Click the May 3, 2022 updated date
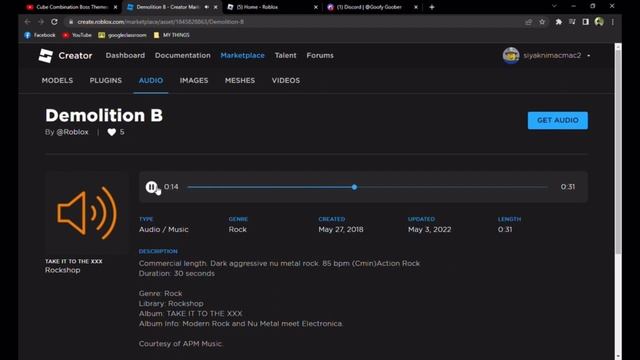640x360 pixels. (429, 229)
